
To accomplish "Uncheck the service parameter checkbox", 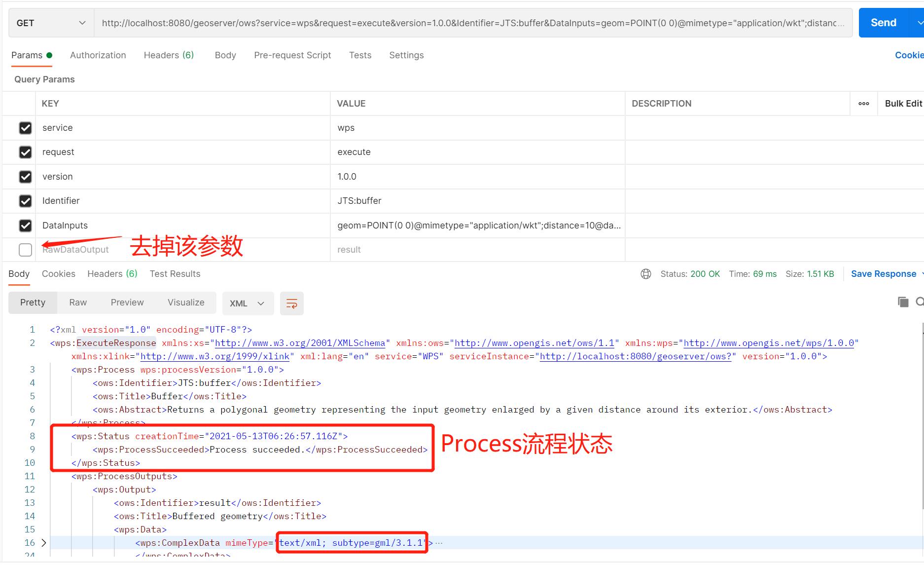I will click(25, 128).
